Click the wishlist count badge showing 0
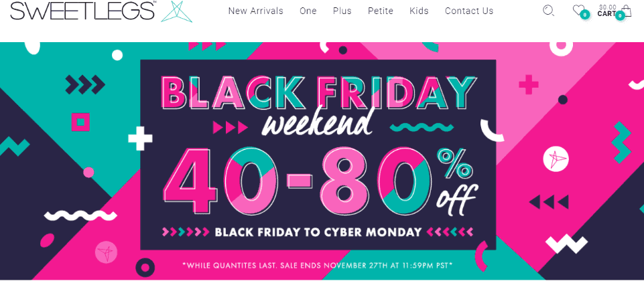 (x=585, y=15)
